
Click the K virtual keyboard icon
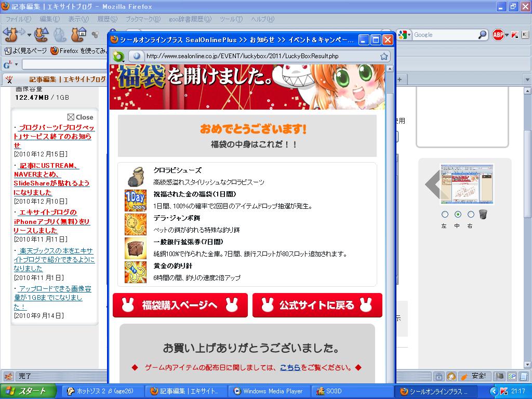[x=525, y=35]
